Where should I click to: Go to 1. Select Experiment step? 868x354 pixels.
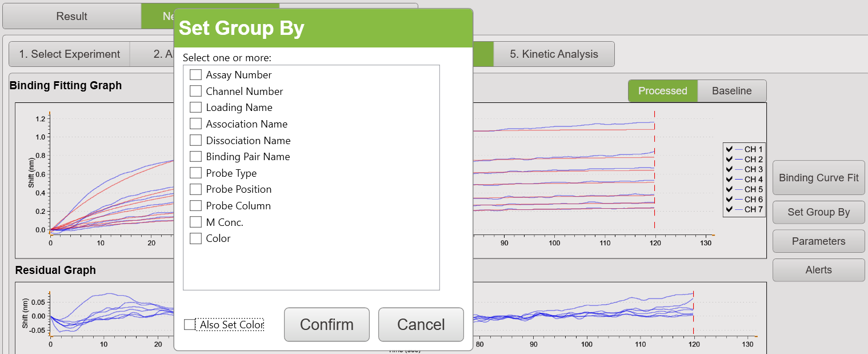(x=70, y=54)
